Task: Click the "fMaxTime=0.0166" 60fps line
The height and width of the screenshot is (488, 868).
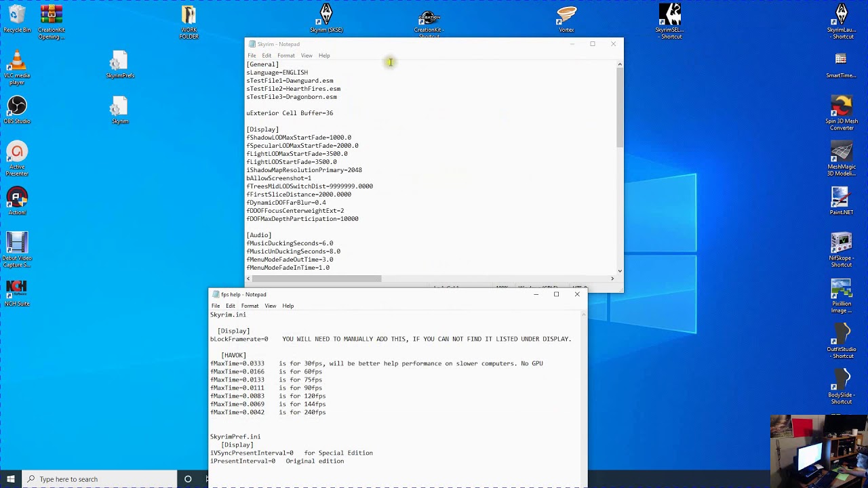Action: point(267,371)
